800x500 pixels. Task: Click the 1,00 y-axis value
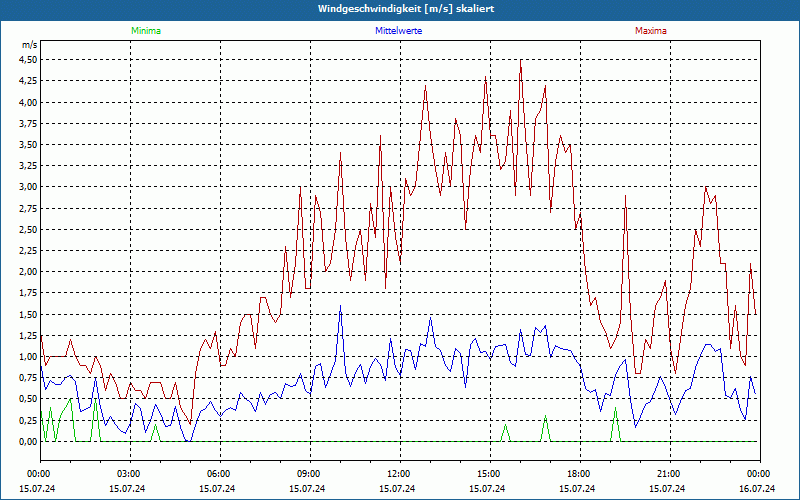pyautogui.click(x=28, y=357)
